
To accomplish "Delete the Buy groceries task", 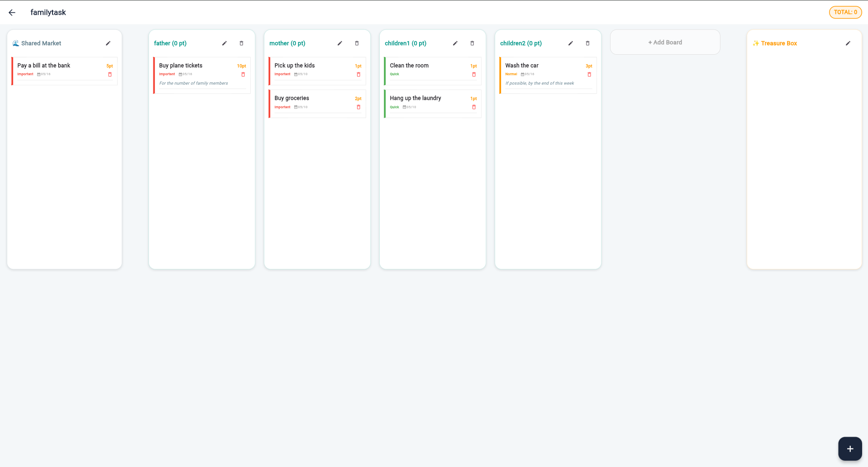I will point(358,107).
